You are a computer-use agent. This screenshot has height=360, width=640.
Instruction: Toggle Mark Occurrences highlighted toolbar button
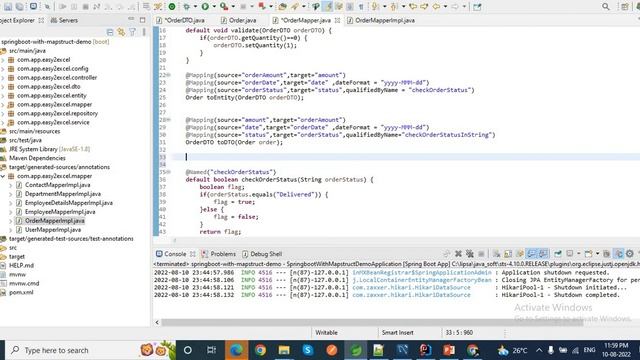click(327, 7)
